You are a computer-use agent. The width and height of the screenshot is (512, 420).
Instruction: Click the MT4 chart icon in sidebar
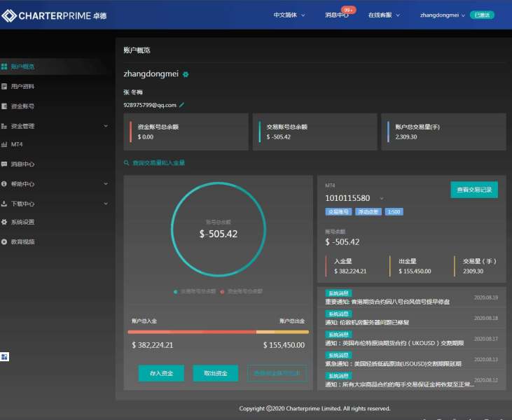(x=4, y=144)
